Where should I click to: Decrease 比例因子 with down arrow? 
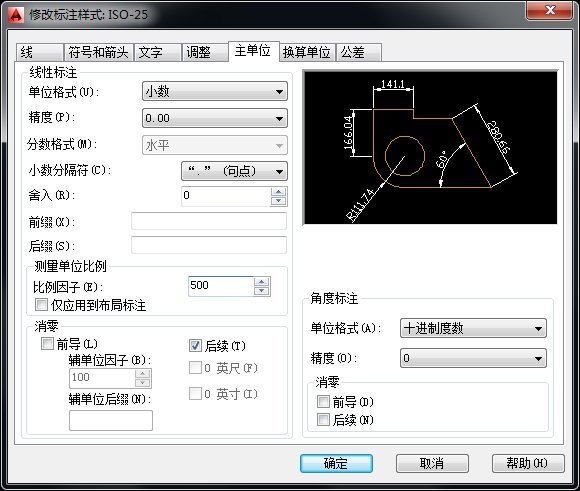coord(262,291)
